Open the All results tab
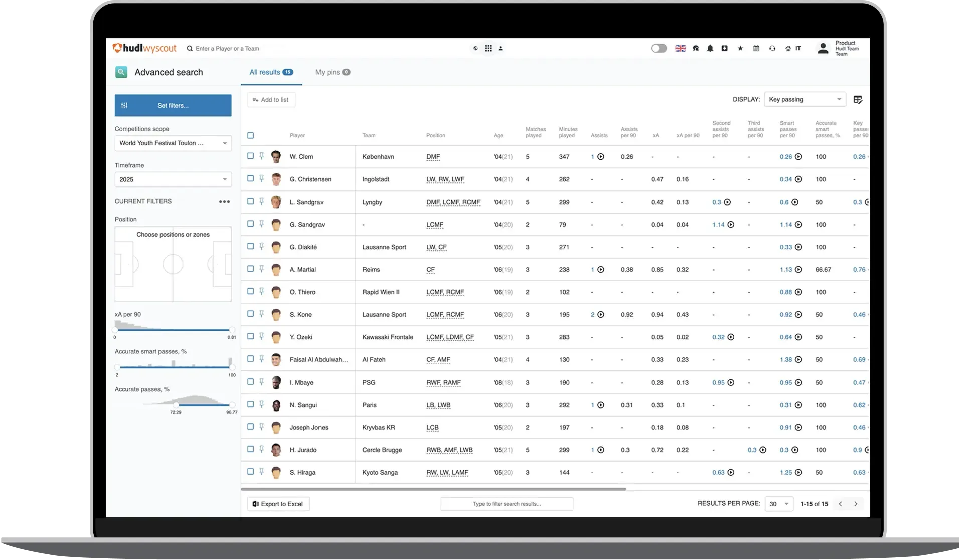959x560 pixels. point(271,72)
